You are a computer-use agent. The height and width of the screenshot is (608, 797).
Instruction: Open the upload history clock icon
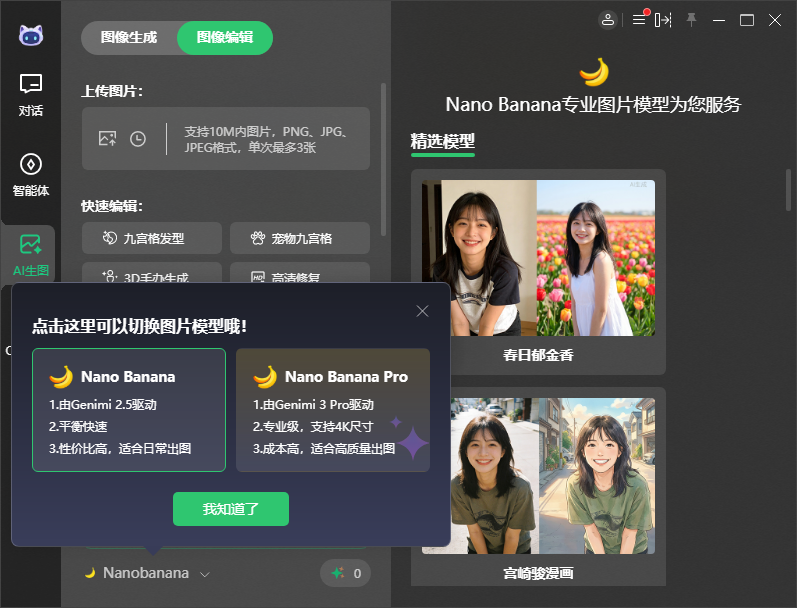[138, 139]
